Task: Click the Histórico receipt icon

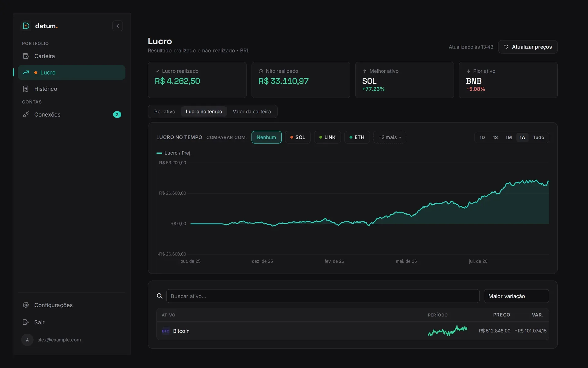Action: 26,89
